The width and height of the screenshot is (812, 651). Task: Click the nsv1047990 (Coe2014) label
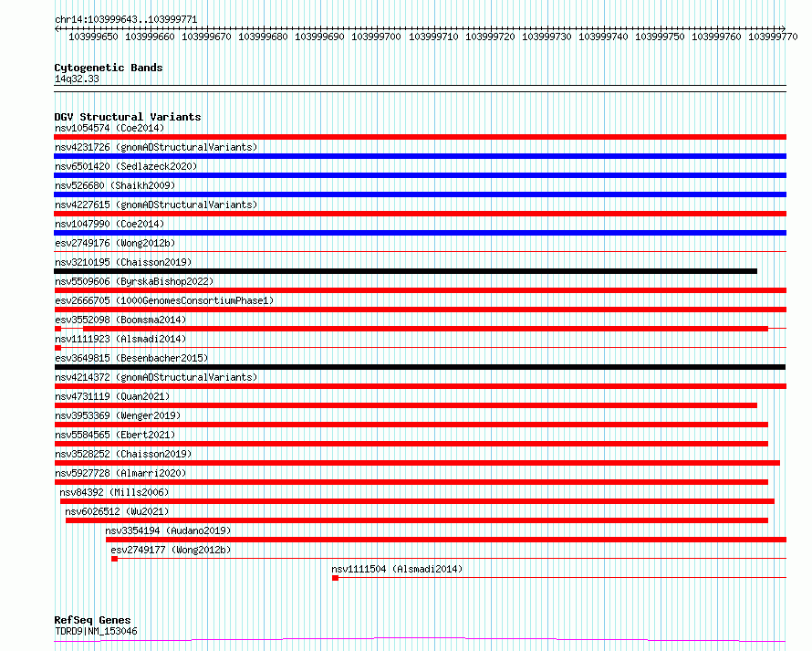[x=109, y=224]
